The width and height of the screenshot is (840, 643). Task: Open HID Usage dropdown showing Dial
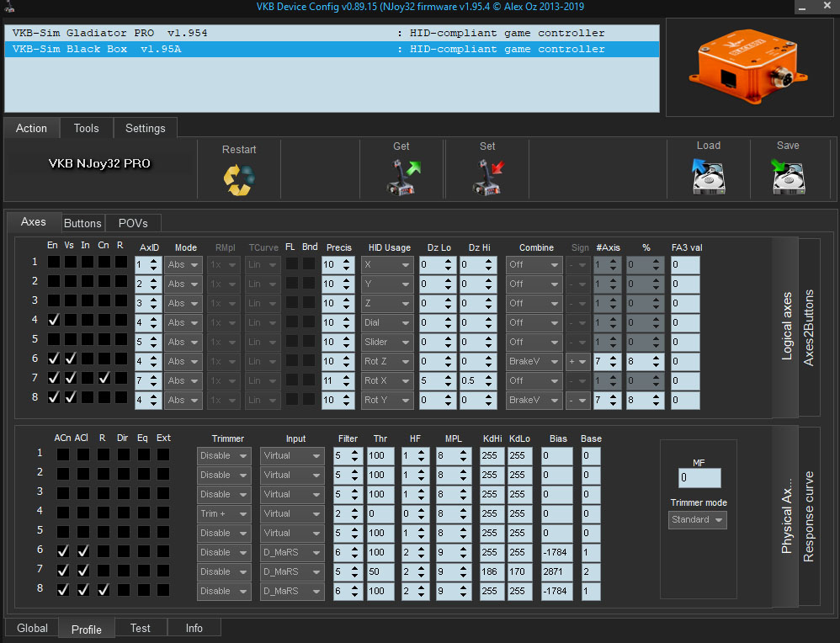(387, 322)
